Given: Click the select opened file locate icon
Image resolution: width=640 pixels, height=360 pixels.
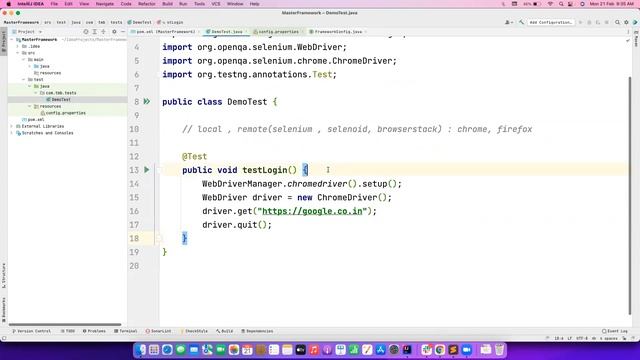Looking at the screenshot, I should [86, 31].
